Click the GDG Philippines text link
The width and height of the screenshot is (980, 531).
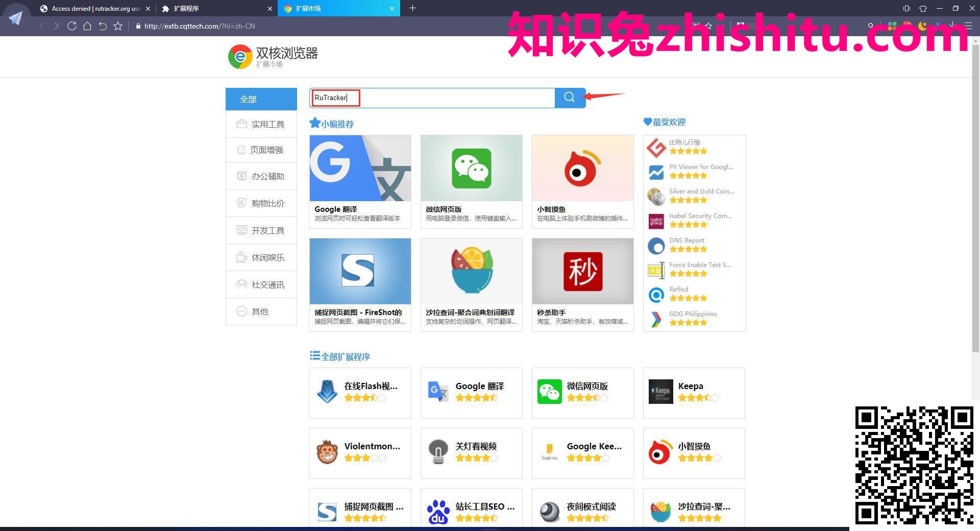click(x=693, y=313)
